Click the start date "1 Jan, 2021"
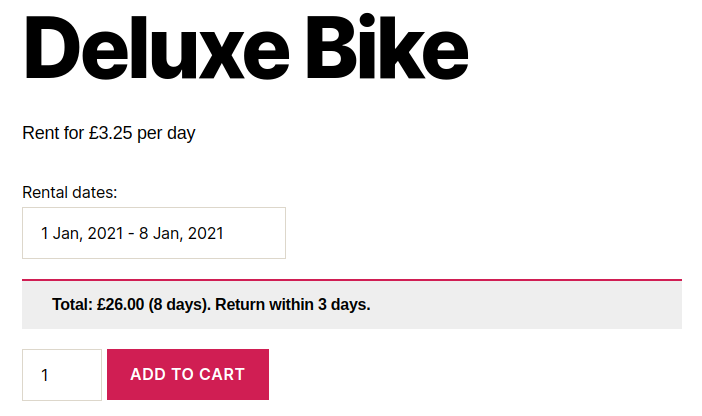The width and height of the screenshot is (702, 416). pos(80,234)
